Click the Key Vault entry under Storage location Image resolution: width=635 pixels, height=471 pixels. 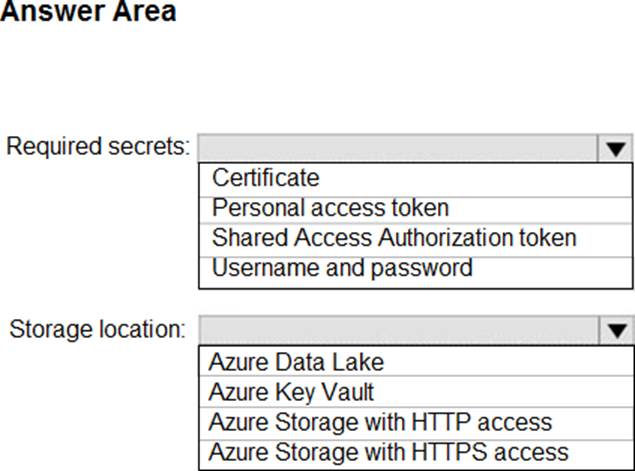click(x=291, y=391)
